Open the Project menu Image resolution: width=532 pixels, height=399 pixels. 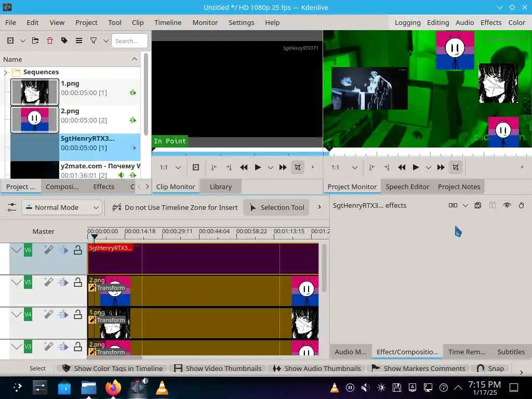click(86, 22)
